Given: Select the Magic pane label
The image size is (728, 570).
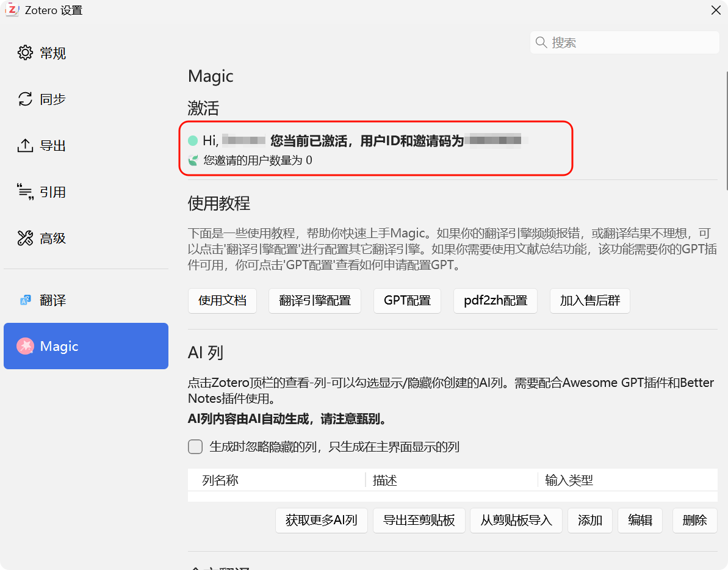Looking at the screenshot, I should point(59,346).
